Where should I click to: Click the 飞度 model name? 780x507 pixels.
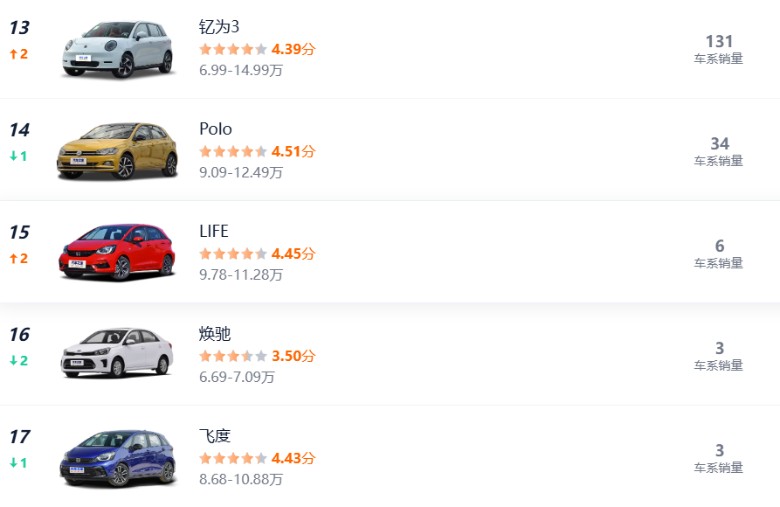pos(215,435)
